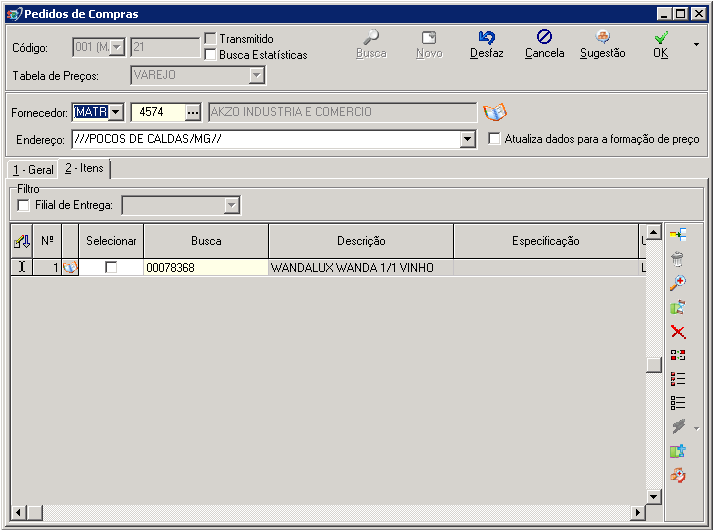Click the red X delete icon

678,331
